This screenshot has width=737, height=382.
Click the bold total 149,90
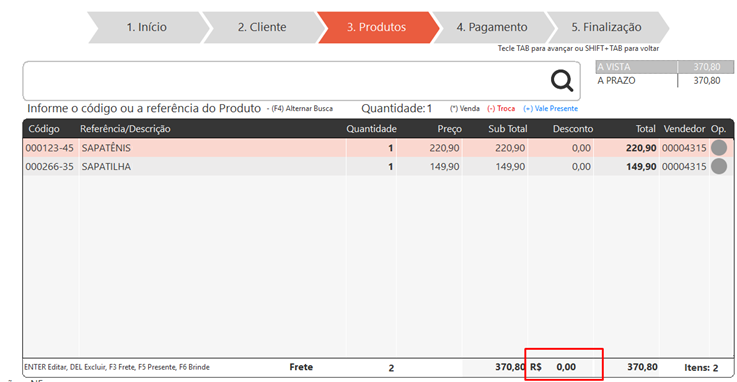click(x=641, y=167)
